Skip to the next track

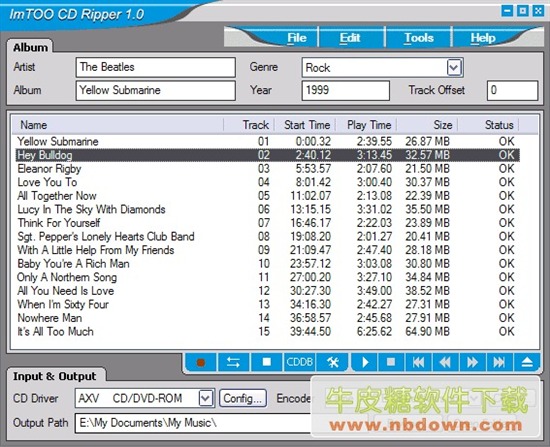pyautogui.click(x=499, y=362)
